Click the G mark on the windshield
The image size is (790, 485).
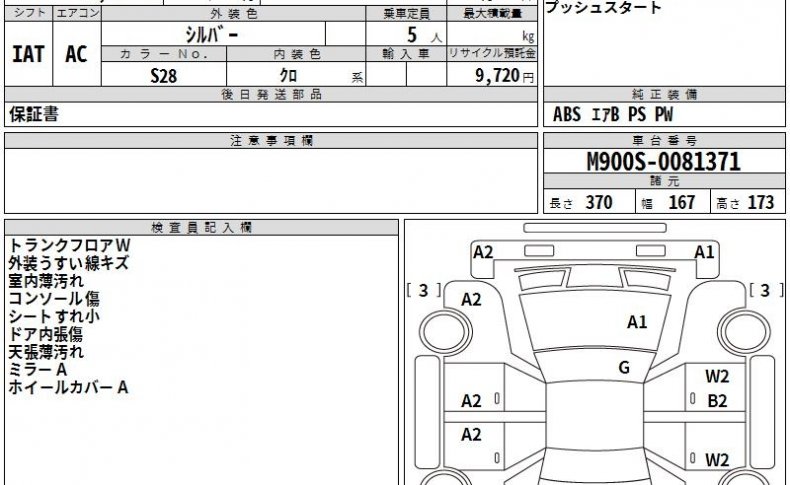point(624,368)
